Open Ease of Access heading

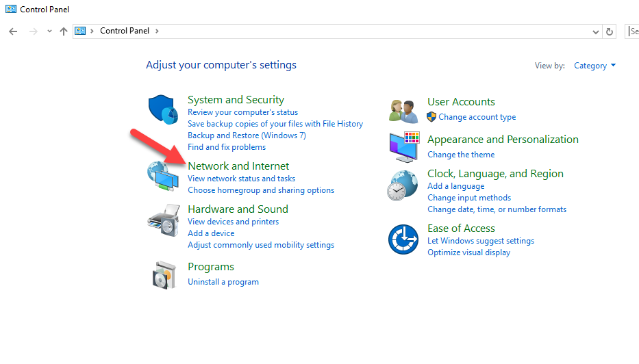tap(461, 229)
